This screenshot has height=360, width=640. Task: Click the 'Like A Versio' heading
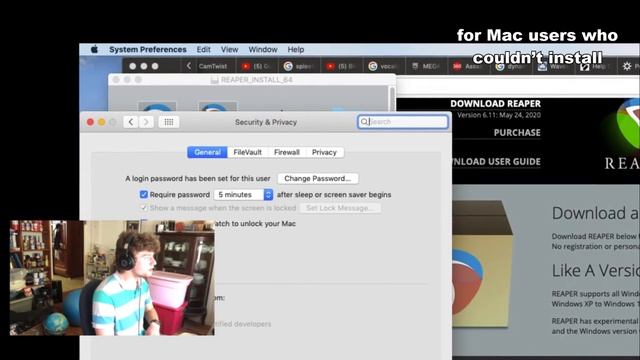(x=596, y=271)
